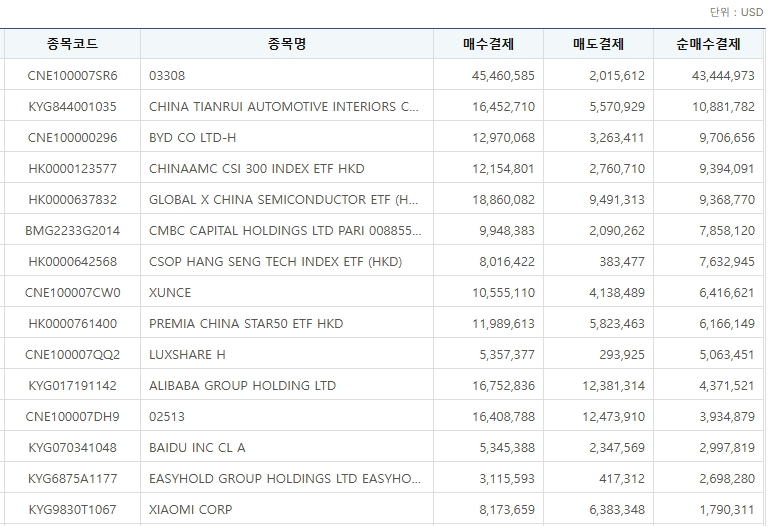Select stock code HK0000123577
The width and height of the screenshot is (770, 526).
(73, 168)
